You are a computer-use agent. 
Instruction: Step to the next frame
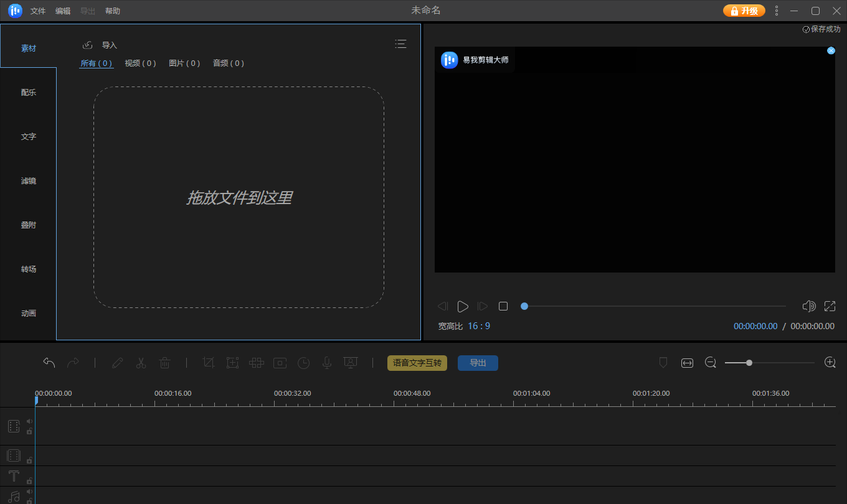pyautogui.click(x=482, y=306)
